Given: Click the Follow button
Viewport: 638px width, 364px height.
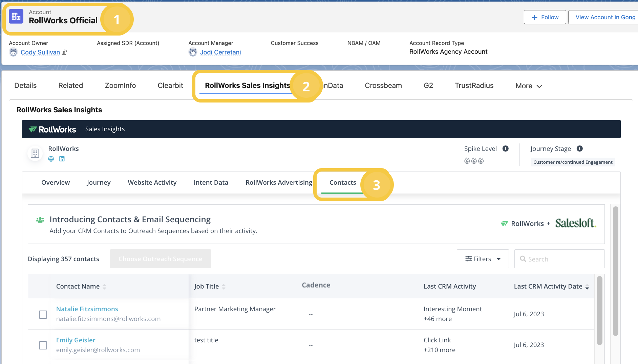Looking at the screenshot, I should (545, 17).
